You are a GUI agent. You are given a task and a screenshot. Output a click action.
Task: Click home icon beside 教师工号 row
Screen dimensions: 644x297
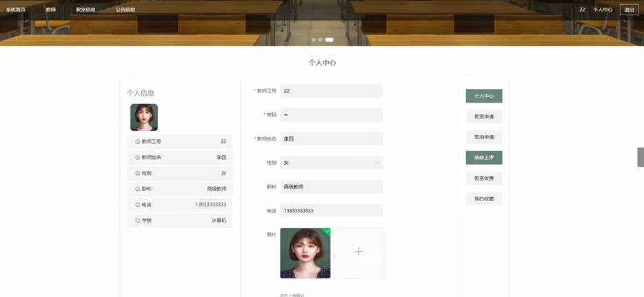point(138,141)
